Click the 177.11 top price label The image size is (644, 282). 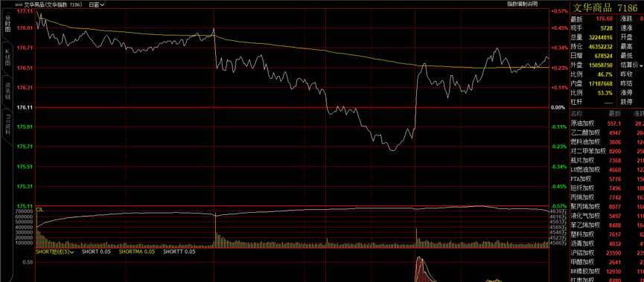[x=25, y=11]
